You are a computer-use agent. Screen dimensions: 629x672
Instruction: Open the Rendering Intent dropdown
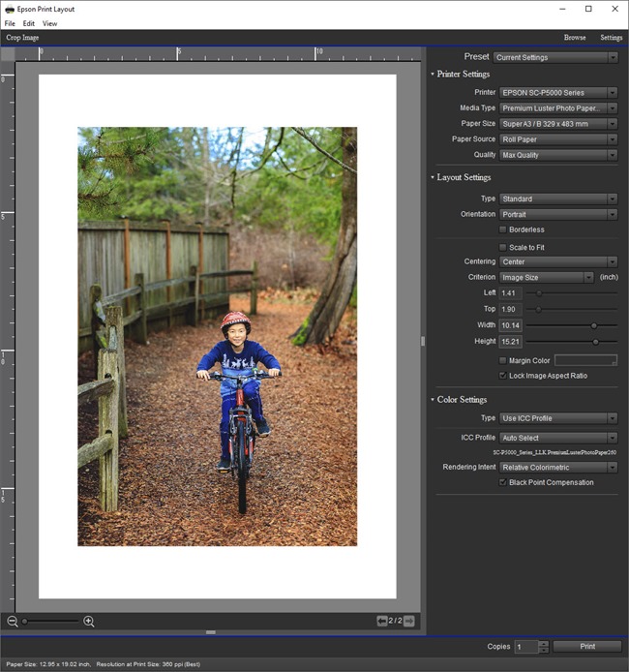click(x=558, y=467)
